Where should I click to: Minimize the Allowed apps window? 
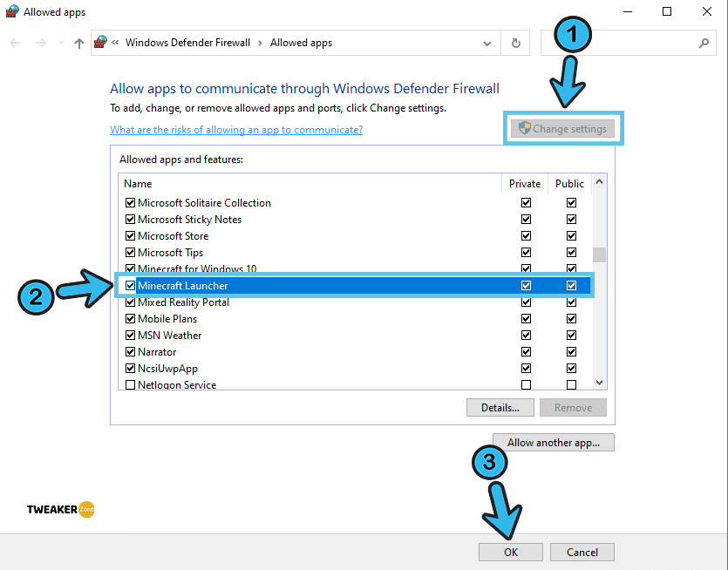628,11
